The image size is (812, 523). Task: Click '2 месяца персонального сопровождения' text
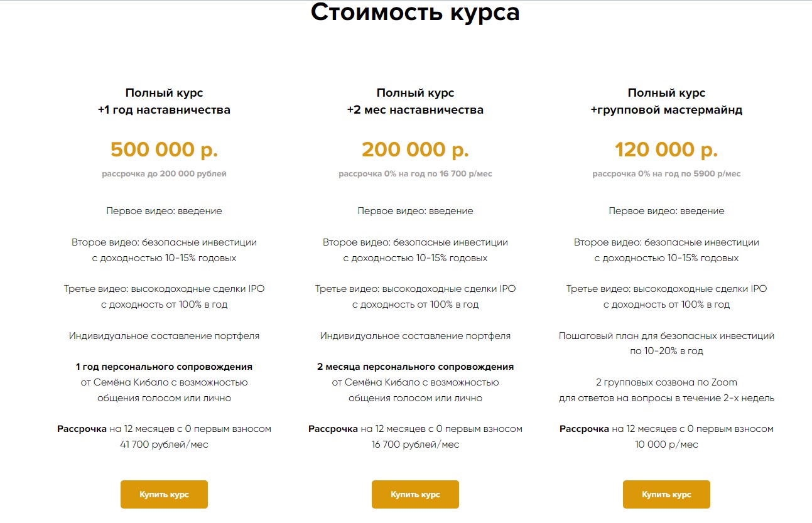pyautogui.click(x=415, y=367)
